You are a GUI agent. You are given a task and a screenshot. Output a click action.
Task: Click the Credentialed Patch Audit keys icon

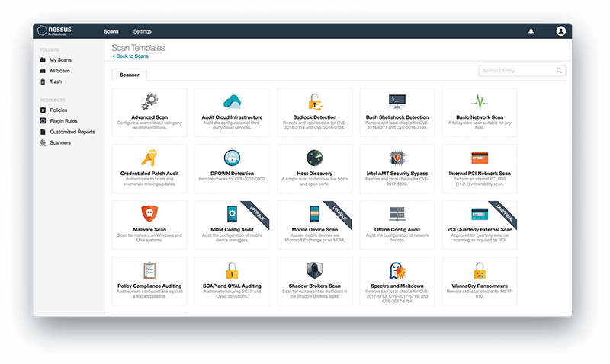pyautogui.click(x=149, y=158)
